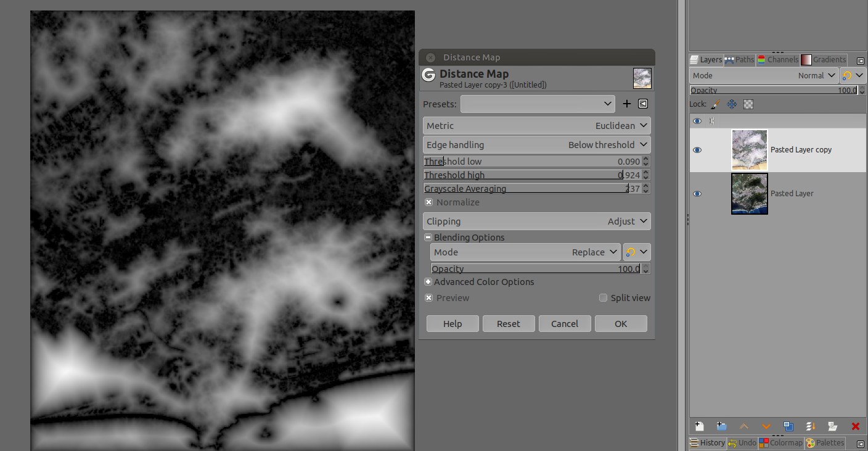The image size is (868, 451).
Task: Toggle the Normalize checkbox
Action: point(428,202)
